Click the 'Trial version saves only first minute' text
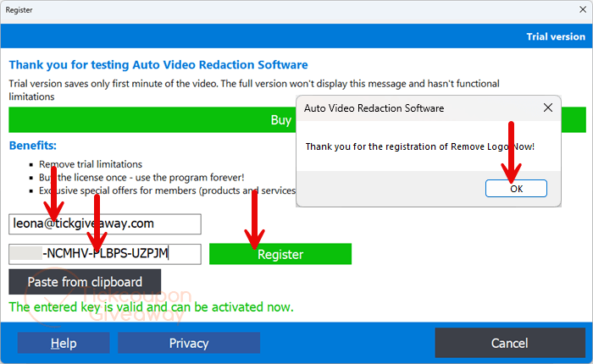The height and width of the screenshot is (364, 593). [x=254, y=90]
